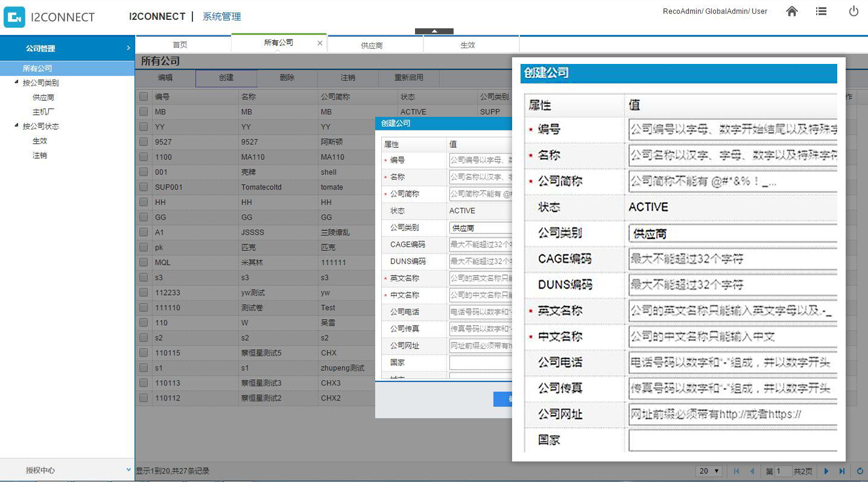Open the 供应商 tab
The width and height of the screenshot is (868, 482).
point(375,45)
